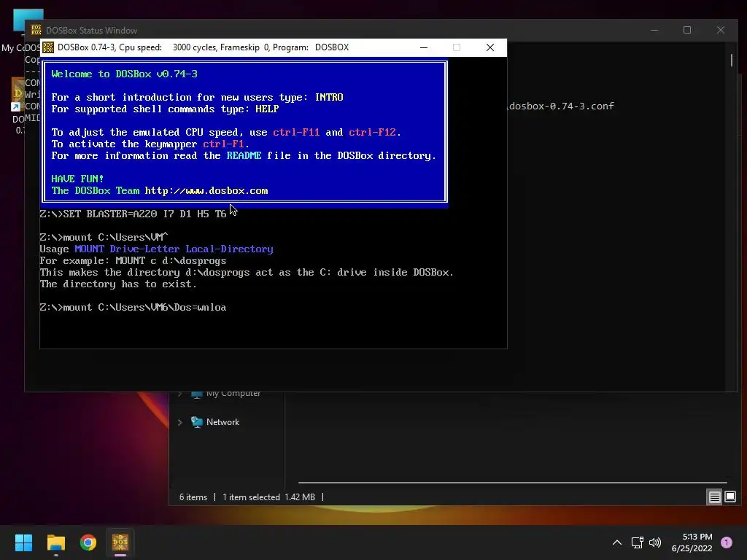The image size is (747, 560).
Task: Close the DOSBox Status Window
Action: click(x=720, y=30)
